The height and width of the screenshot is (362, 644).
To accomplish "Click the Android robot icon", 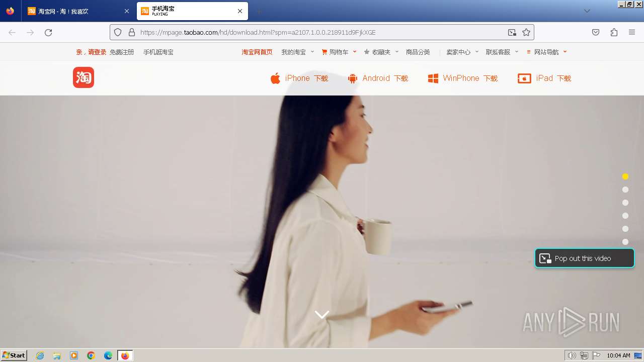I will pyautogui.click(x=353, y=78).
